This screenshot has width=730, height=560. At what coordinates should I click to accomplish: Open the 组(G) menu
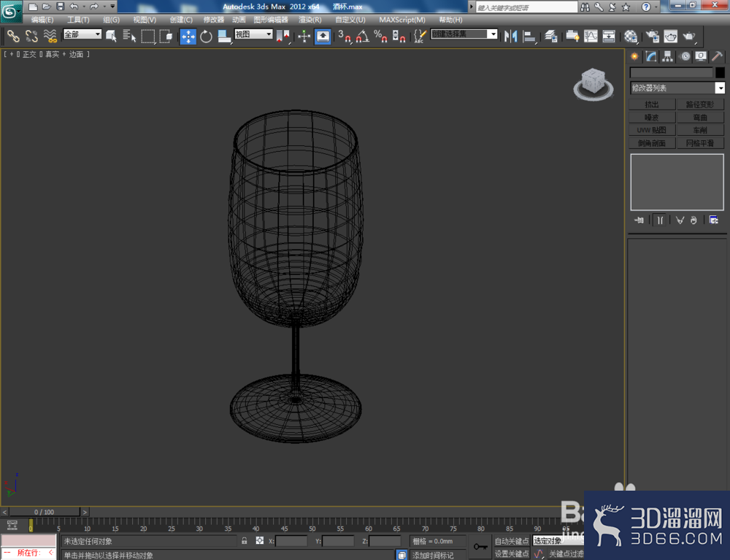[x=111, y=20]
